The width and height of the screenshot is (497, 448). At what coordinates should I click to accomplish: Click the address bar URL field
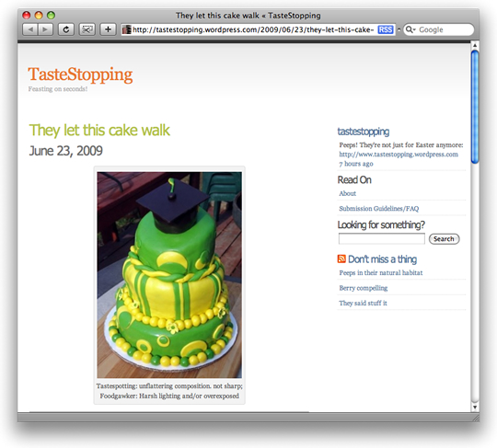253,29
